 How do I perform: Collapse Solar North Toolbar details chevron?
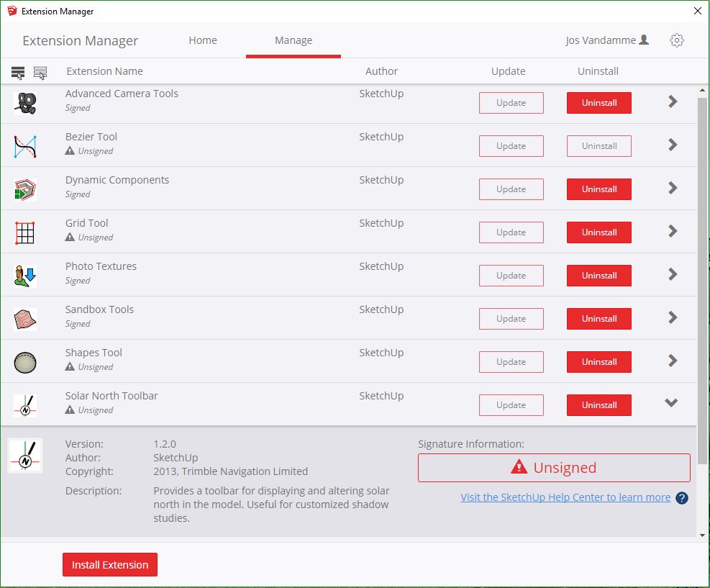(x=671, y=402)
